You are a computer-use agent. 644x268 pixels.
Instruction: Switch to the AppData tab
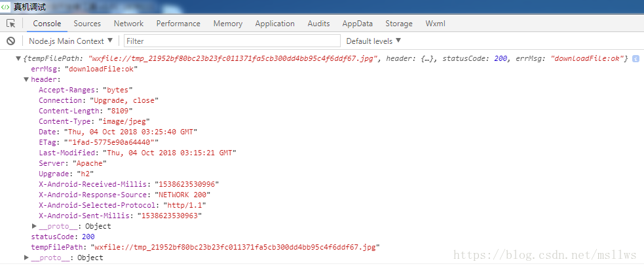[x=357, y=24]
